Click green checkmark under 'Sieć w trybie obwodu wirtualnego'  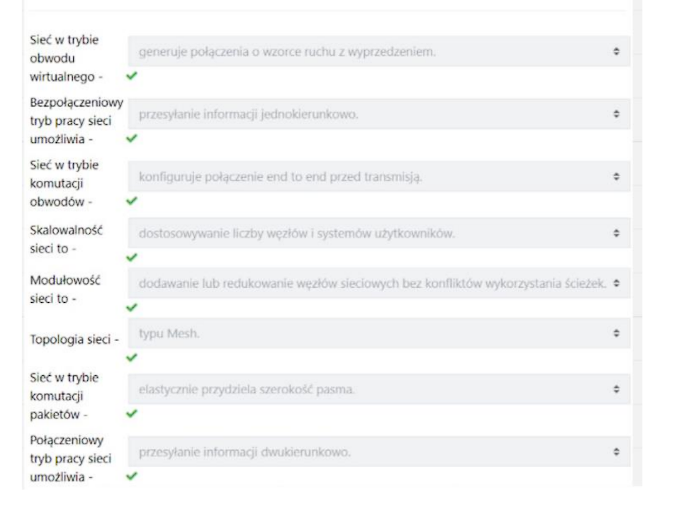(x=131, y=73)
